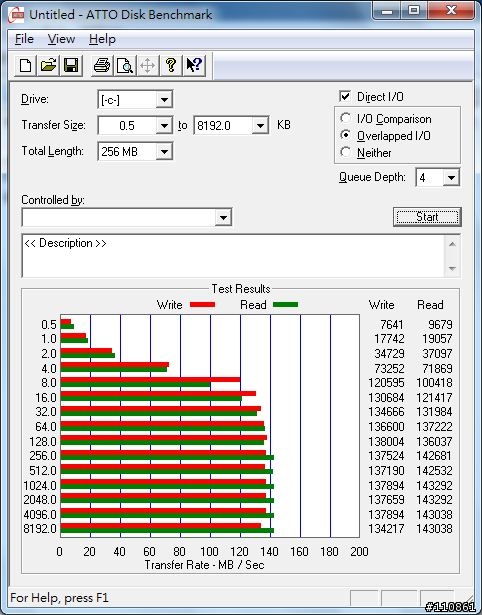The image size is (482, 615).
Task: Minimize the ATTO Disk Benchmark window
Action: (x=387, y=11)
